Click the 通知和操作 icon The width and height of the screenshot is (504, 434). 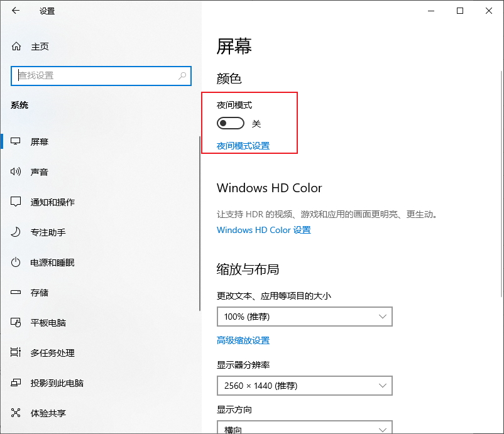point(15,202)
